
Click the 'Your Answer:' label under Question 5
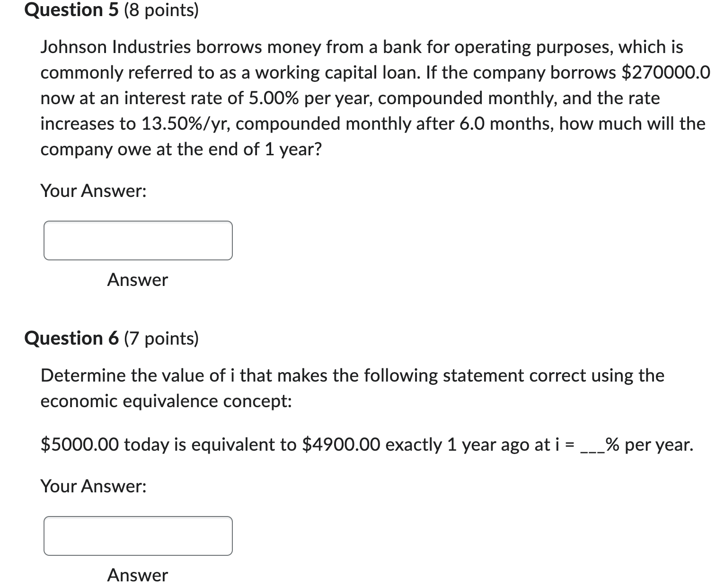pos(93,190)
